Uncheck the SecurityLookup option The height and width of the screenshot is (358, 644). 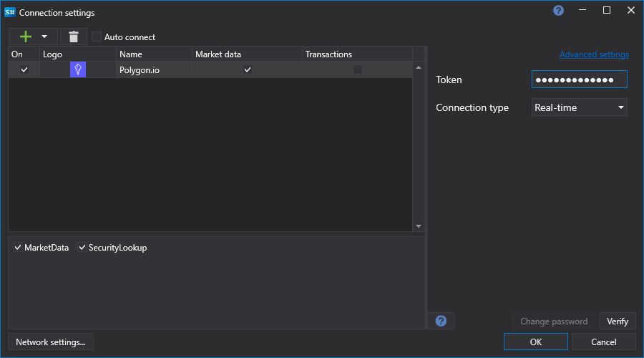click(x=82, y=248)
